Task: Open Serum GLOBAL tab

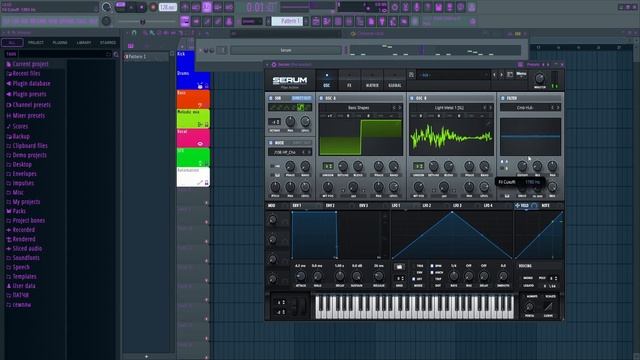Action: tap(395, 80)
